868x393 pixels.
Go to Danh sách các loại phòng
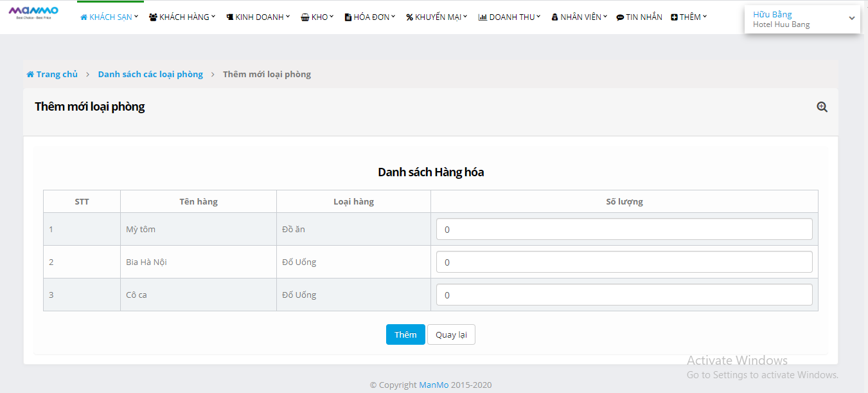click(x=150, y=75)
